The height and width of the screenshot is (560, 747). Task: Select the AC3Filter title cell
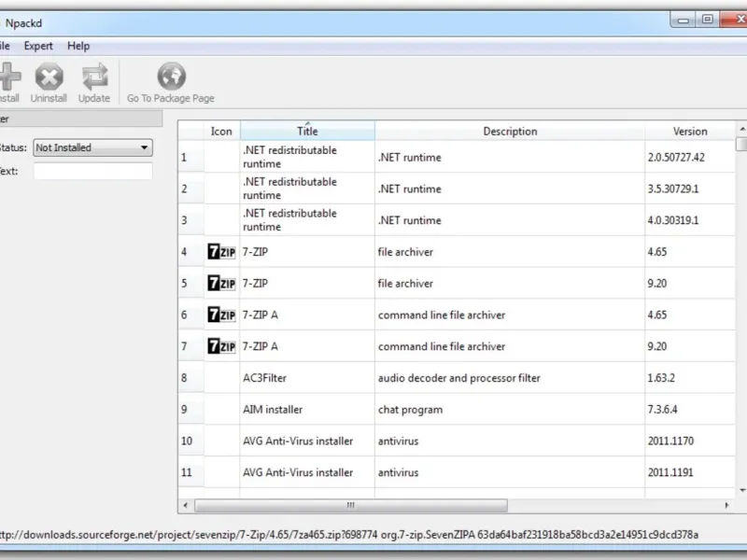click(x=307, y=378)
